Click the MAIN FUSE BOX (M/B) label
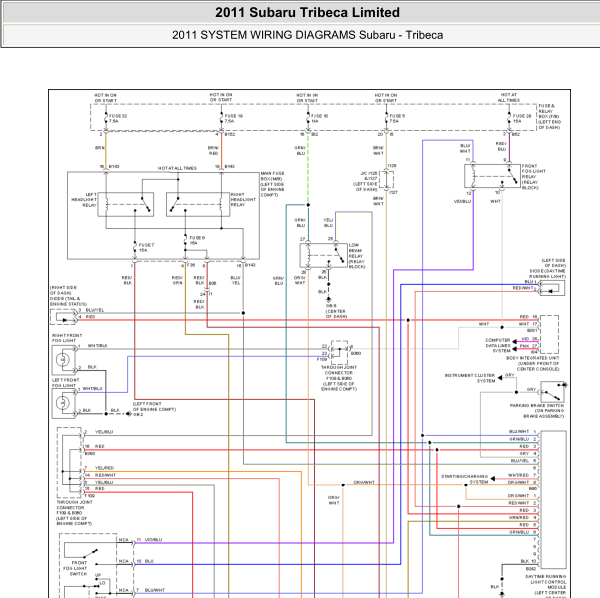The image size is (600, 598). click(272, 184)
